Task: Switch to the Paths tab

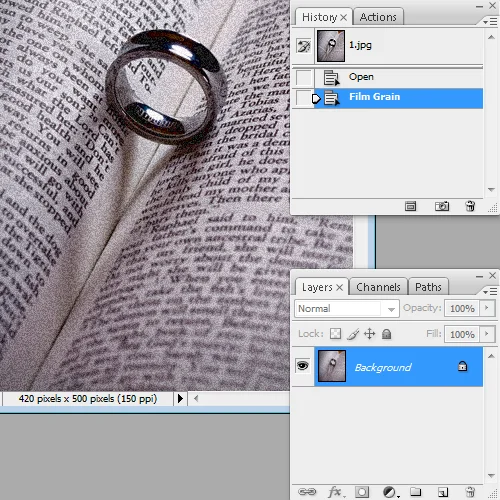Action: (x=428, y=287)
